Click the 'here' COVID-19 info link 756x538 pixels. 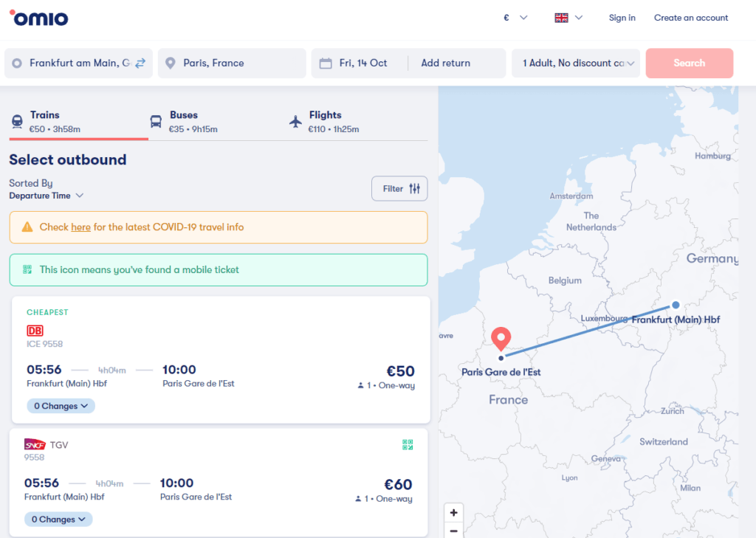81,227
